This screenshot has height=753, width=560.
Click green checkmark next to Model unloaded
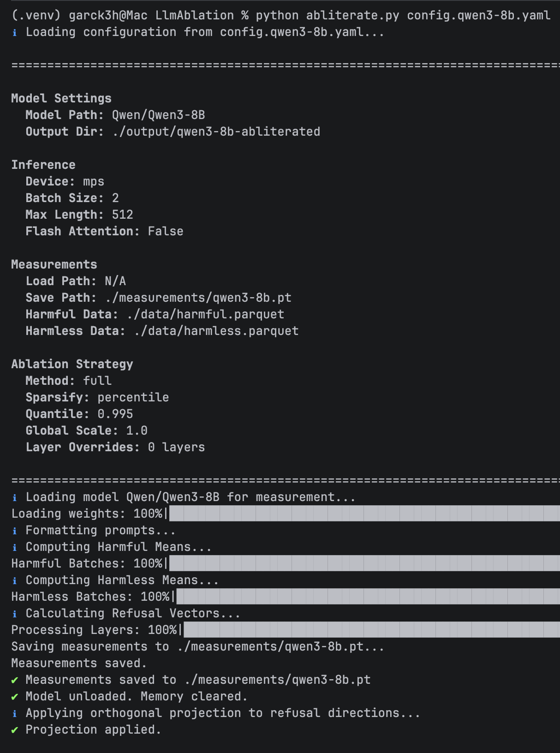[15, 697]
